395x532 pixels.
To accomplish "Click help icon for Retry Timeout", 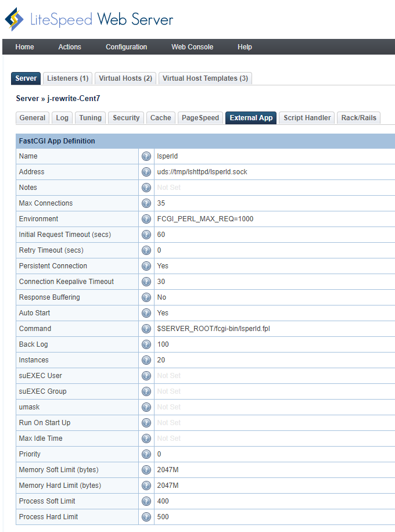I will pos(146,250).
